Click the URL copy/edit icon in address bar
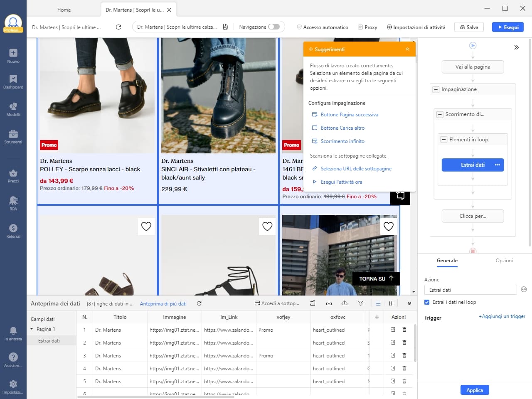The width and height of the screenshot is (532, 399). [226, 27]
